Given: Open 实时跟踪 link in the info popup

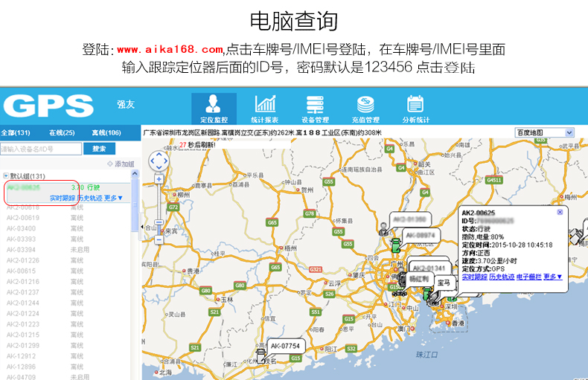Looking at the screenshot, I should tap(474, 277).
